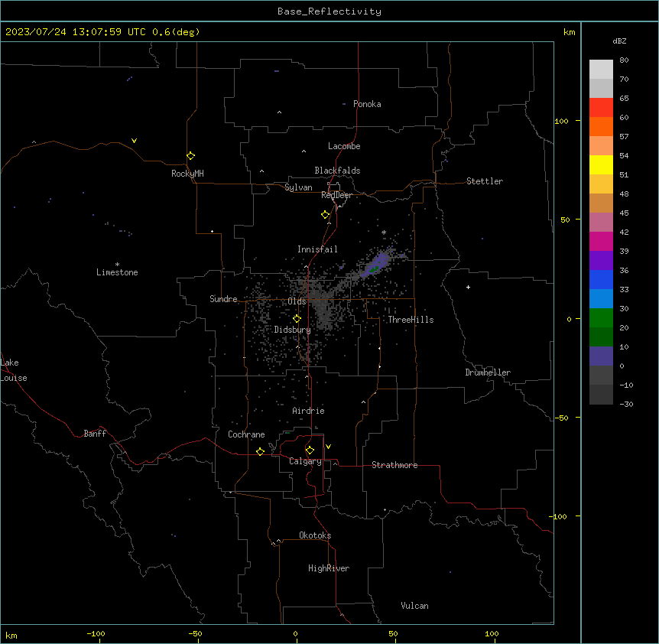Select the RedDeer label
This screenshot has height=644, width=659.
[336, 195]
